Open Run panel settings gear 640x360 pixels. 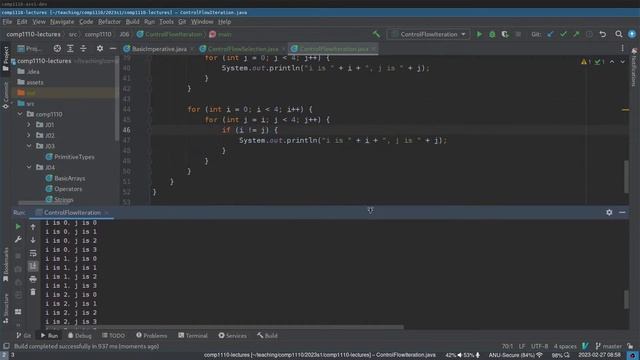(609, 212)
